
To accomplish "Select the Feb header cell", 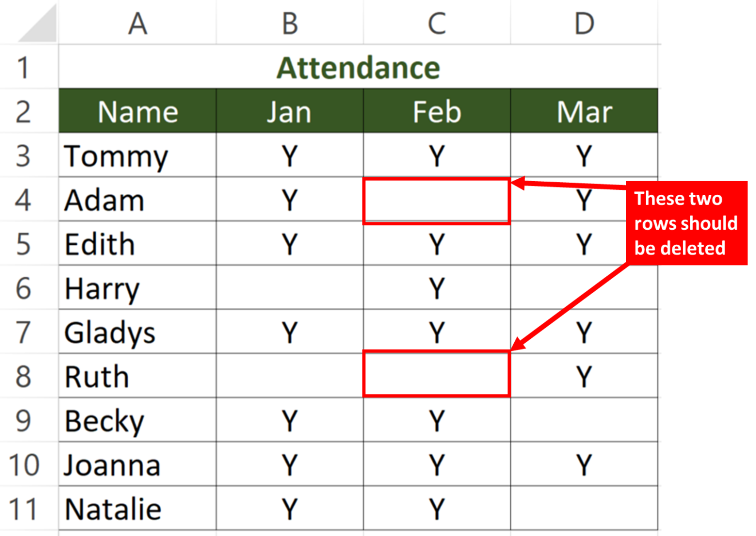I will 437,112.
